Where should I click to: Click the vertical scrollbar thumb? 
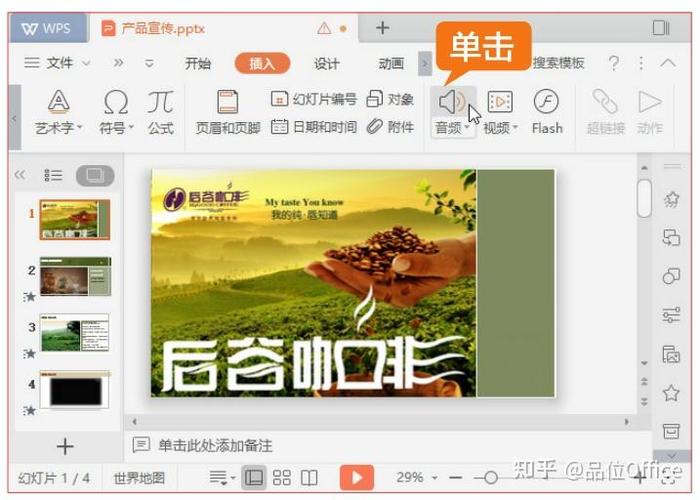point(644,198)
